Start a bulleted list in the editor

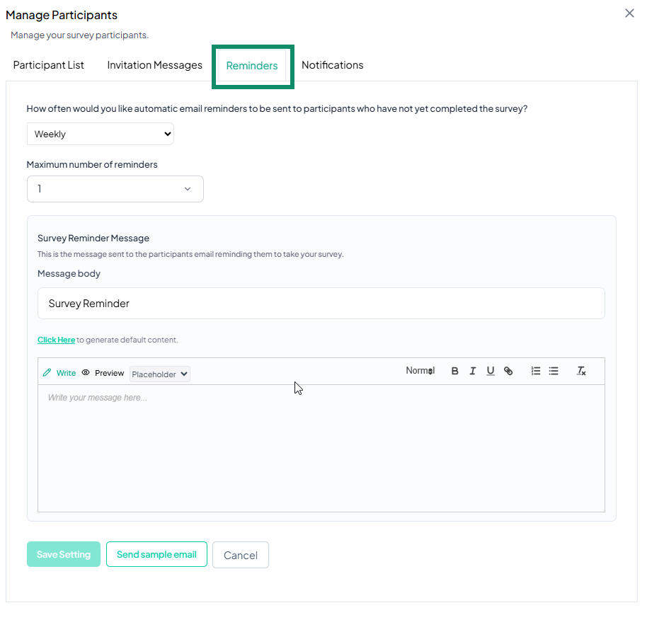(554, 371)
